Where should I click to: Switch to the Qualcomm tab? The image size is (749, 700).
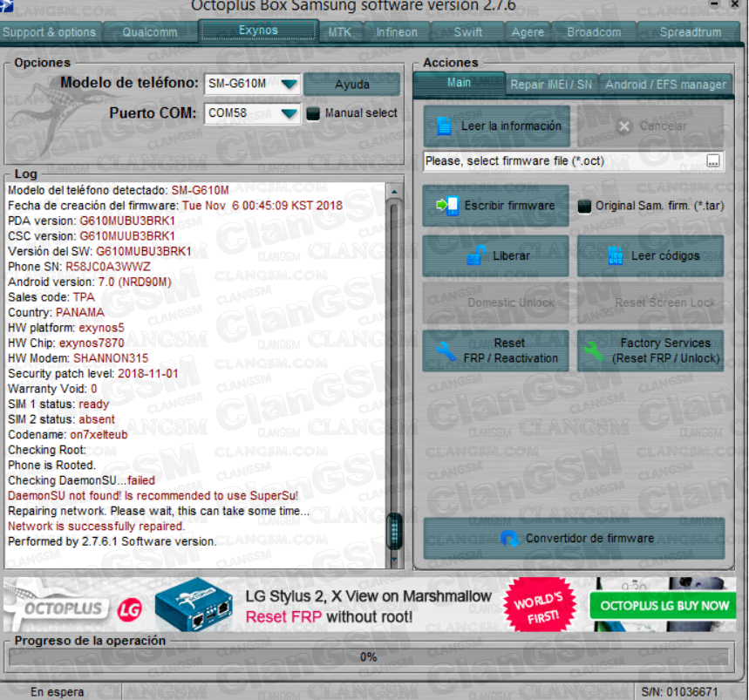click(x=150, y=32)
